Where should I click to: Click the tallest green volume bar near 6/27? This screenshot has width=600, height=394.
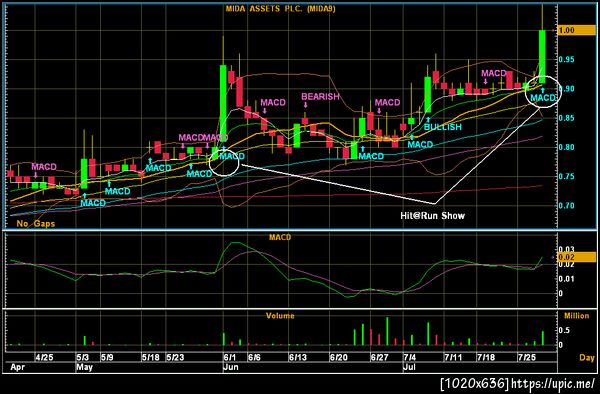click(387, 331)
